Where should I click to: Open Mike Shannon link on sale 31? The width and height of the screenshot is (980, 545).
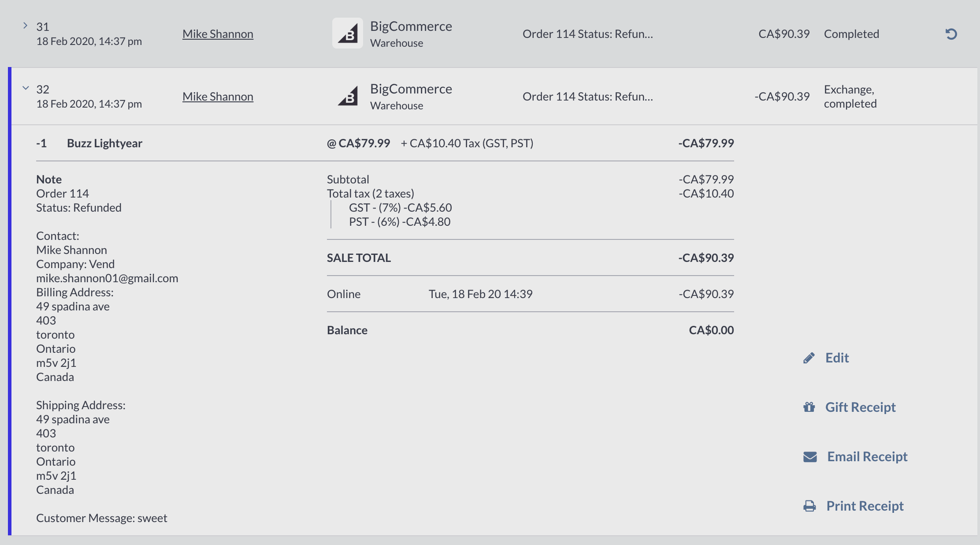pos(218,34)
